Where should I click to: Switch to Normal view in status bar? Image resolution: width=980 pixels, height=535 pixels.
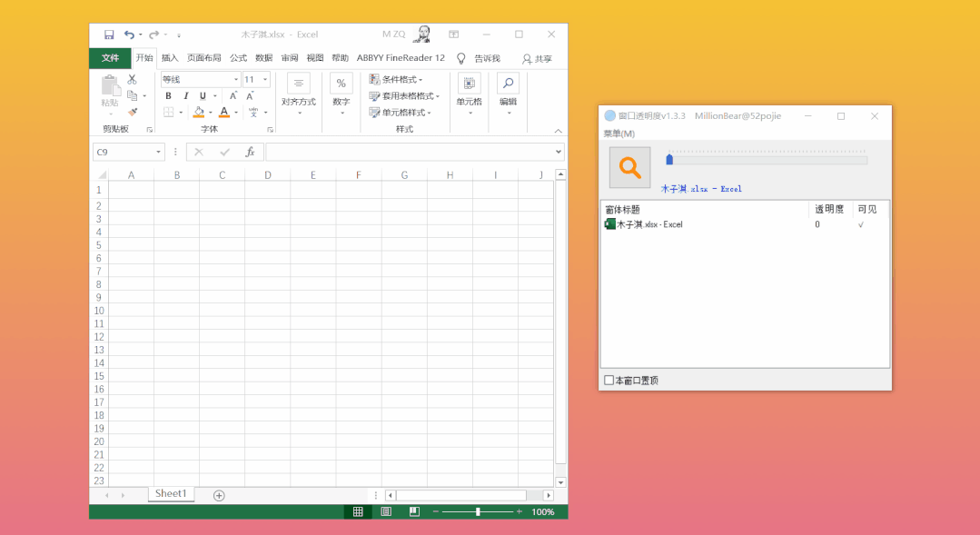click(358, 512)
